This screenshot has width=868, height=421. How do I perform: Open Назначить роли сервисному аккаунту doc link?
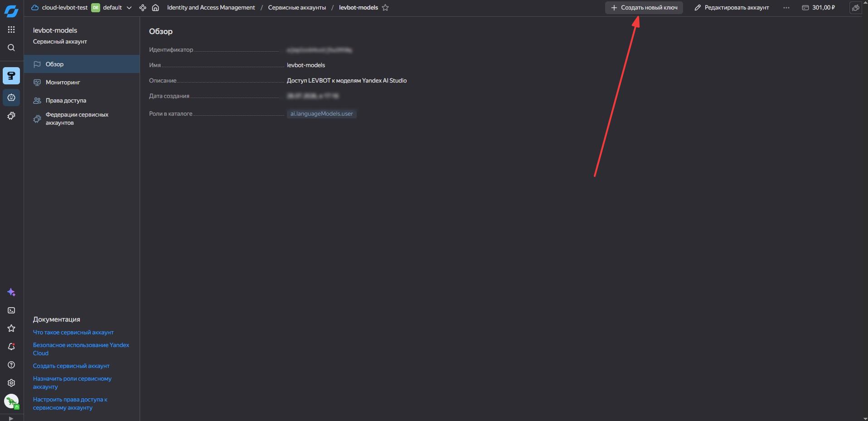[x=72, y=383]
